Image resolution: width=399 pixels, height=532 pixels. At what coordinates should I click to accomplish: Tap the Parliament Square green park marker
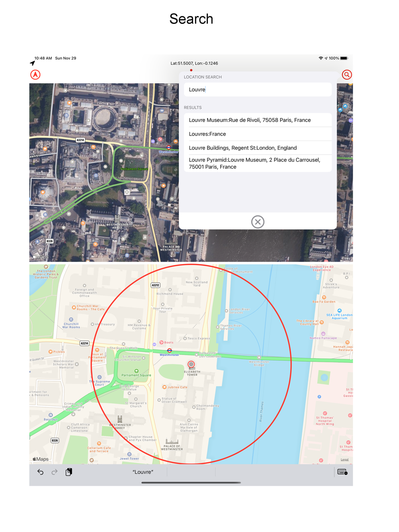(x=136, y=371)
